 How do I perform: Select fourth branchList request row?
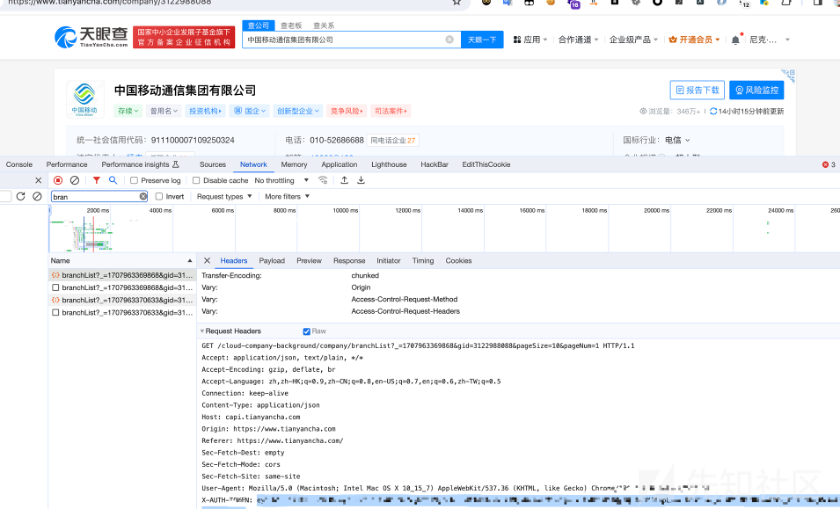point(122,312)
